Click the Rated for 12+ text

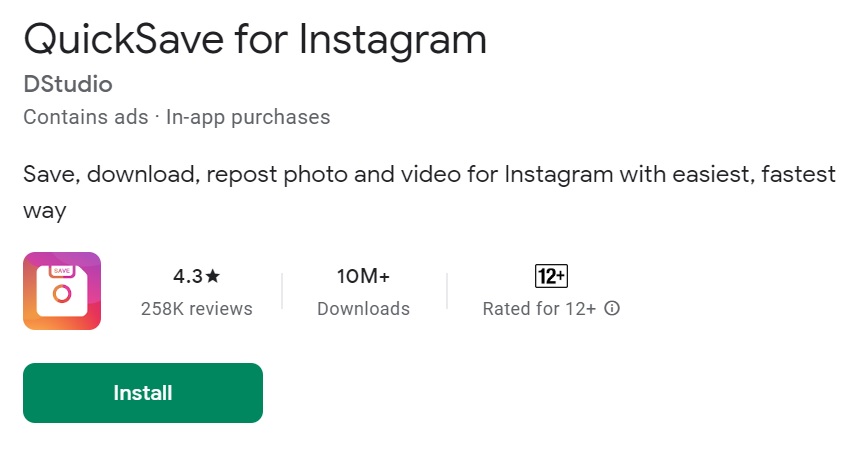[x=539, y=309]
